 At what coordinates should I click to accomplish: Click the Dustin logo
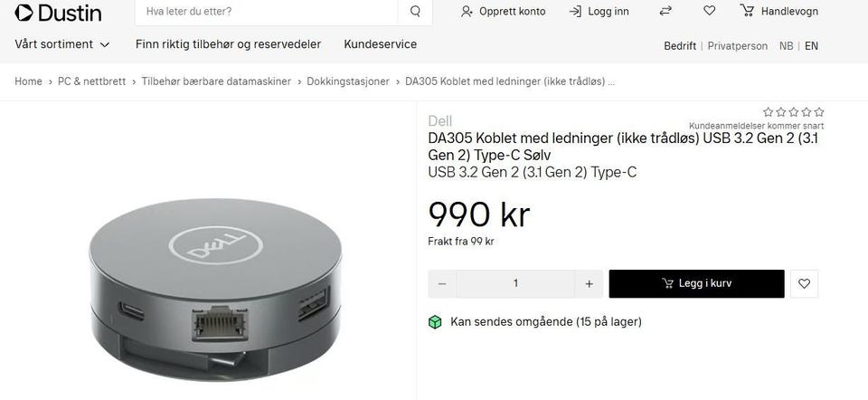tap(58, 12)
